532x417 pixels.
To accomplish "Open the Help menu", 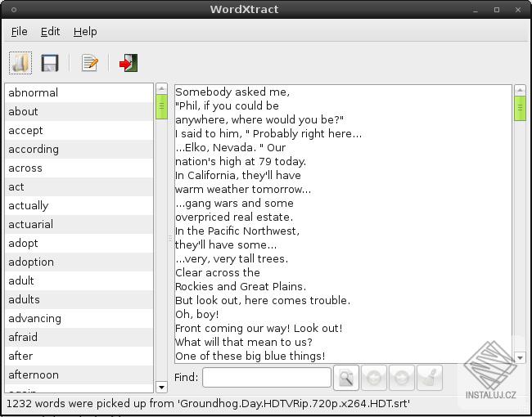I will (85, 32).
